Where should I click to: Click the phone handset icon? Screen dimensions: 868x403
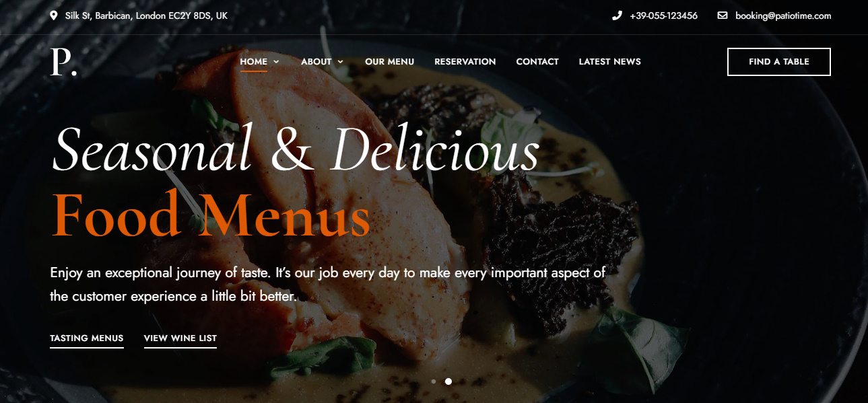click(617, 15)
